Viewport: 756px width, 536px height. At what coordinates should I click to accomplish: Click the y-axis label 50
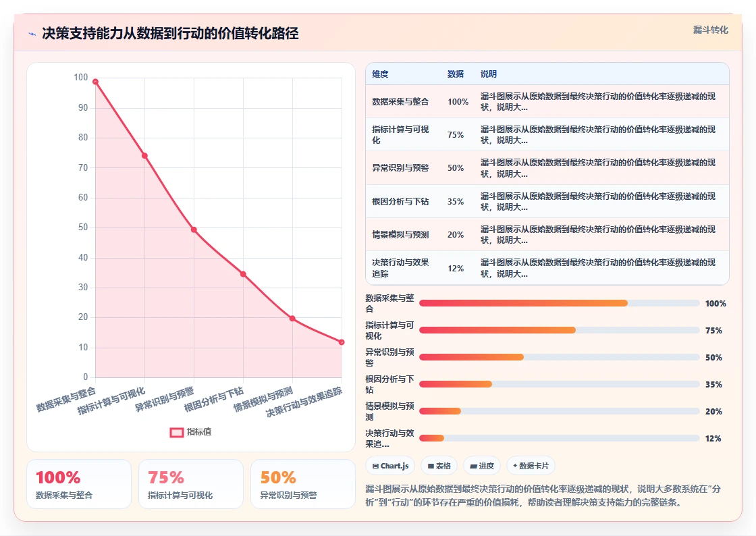click(x=83, y=227)
